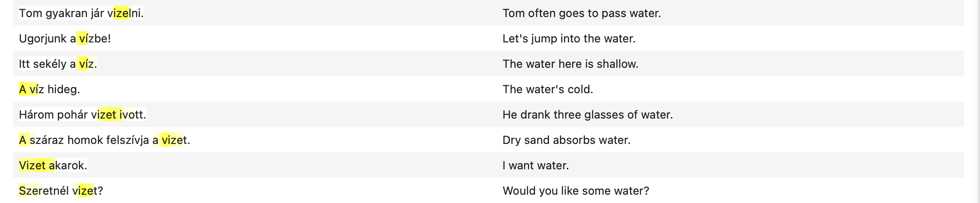Image resolution: width=980 pixels, height=203 pixels.
Task: Click the word "Három" in the fifth sentence
Action: [x=34, y=115]
